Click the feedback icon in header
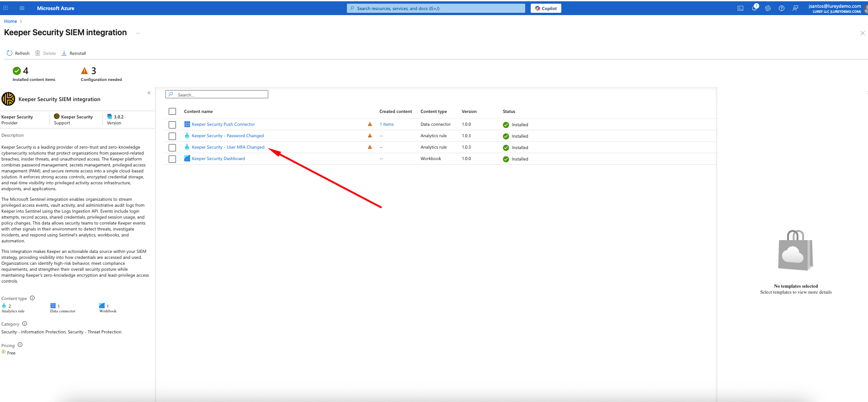Image resolution: width=868 pixels, height=402 pixels. [x=795, y=8]
